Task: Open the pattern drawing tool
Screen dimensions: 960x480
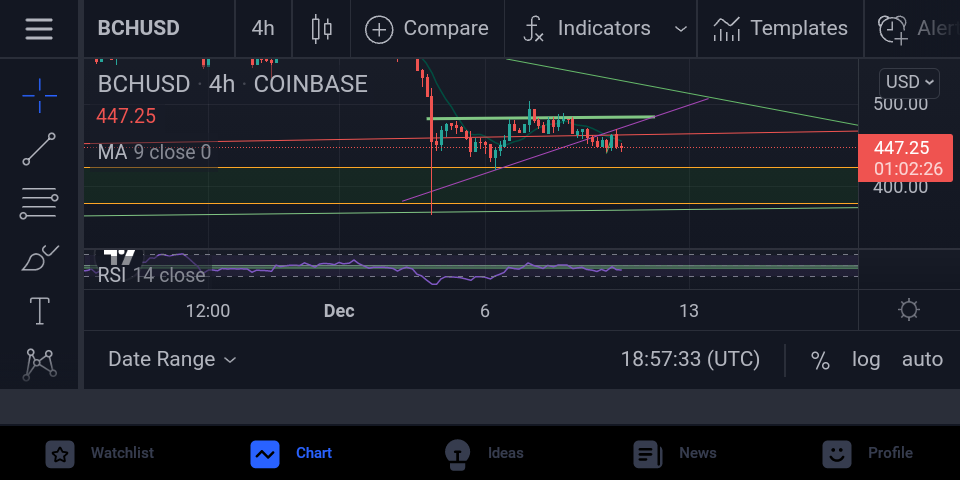Action: [39, 364]
